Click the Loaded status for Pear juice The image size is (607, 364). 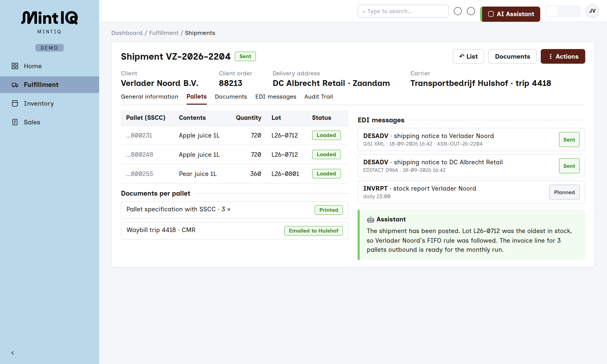point(327,174)
